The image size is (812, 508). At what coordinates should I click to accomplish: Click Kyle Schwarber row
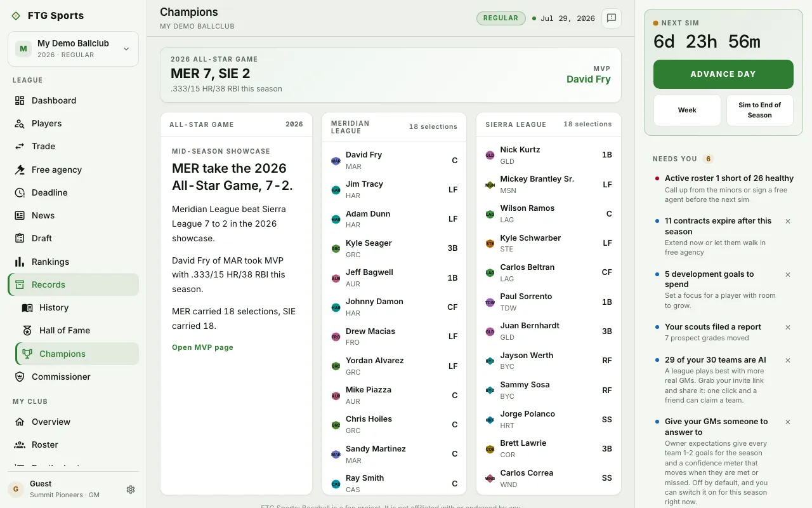point(548,243)
